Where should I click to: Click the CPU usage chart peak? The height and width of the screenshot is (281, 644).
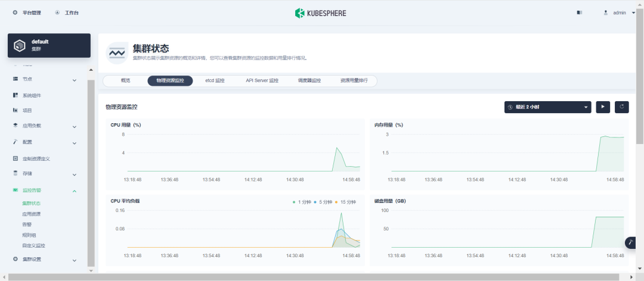click(x=337, y=148)
